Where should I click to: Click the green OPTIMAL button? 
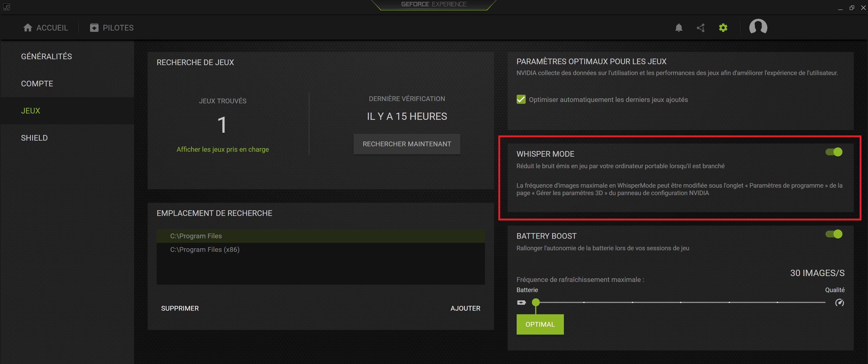coord(540,324)
